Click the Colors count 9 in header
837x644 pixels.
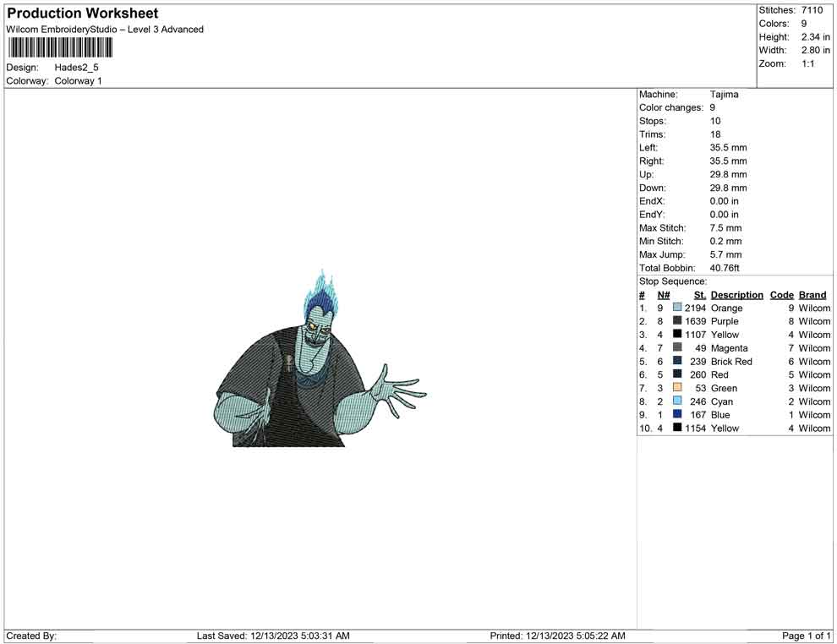804,24
